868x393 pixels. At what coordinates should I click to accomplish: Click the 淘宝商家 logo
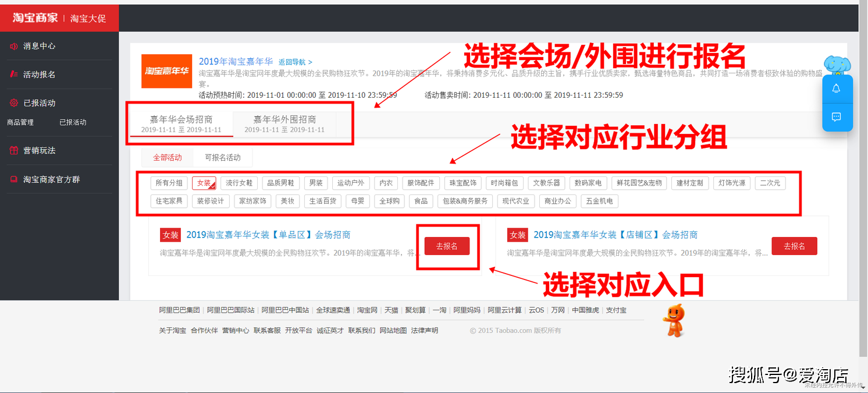click(36, 18)
